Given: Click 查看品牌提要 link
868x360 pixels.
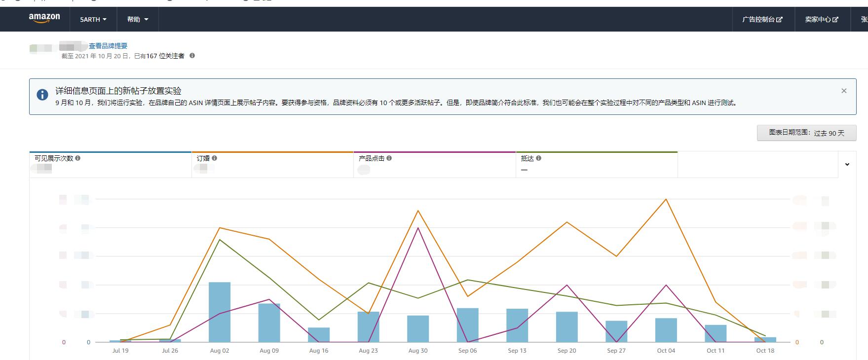Looking at the screenshot, I should pos(108,46).
